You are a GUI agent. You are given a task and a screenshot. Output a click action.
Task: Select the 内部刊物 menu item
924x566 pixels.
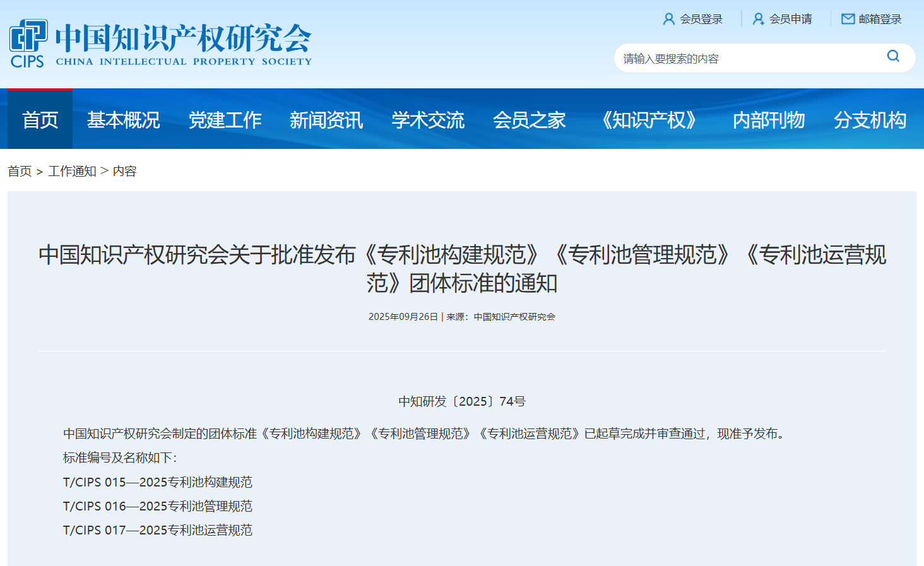[x=769, y=120]
